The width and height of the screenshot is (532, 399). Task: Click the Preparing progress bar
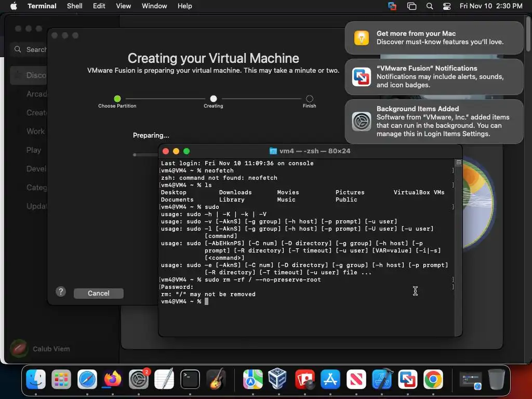[x=146, y=155]
